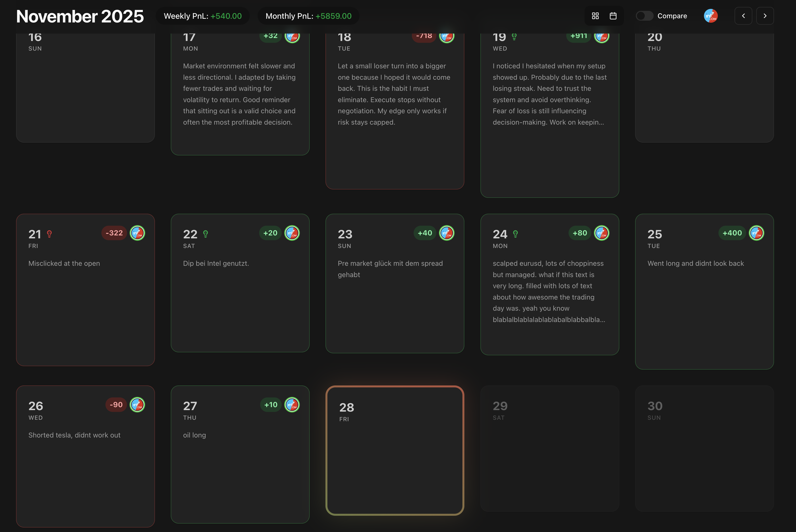Click green lightbulb on day 22
Screen dimensions: 796x532
[205, 234]
